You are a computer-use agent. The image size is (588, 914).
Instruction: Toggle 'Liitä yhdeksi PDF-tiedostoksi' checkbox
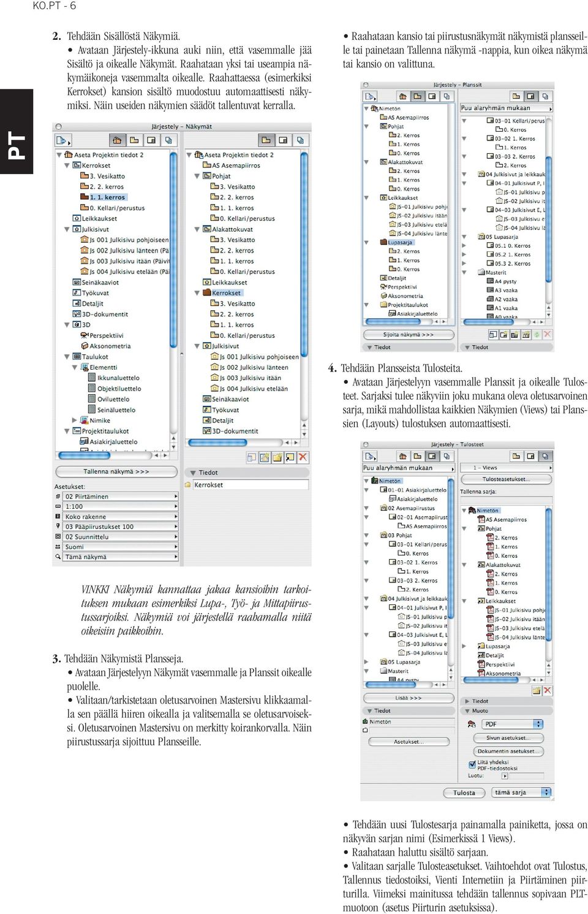click(472, 764)
